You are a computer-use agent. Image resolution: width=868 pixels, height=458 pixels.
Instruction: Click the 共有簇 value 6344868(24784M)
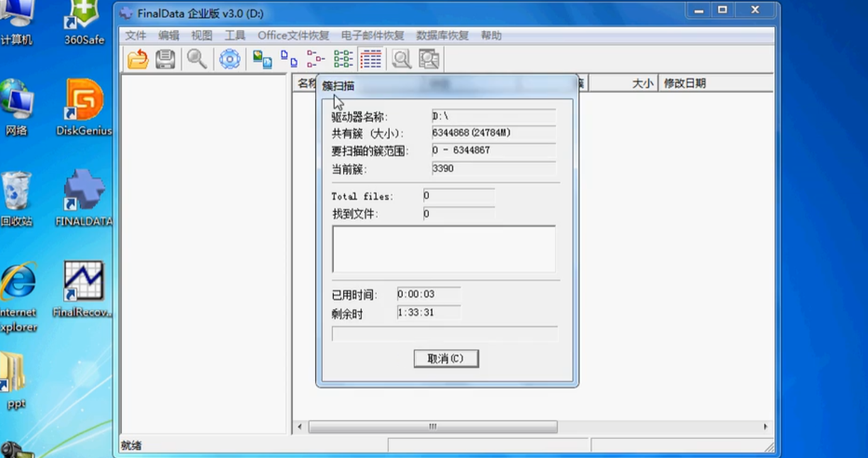pos(494,133)
